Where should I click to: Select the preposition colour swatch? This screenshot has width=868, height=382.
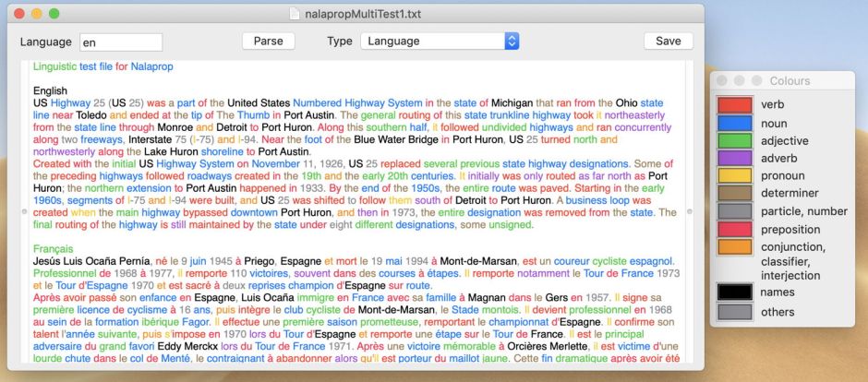(735, 230)
